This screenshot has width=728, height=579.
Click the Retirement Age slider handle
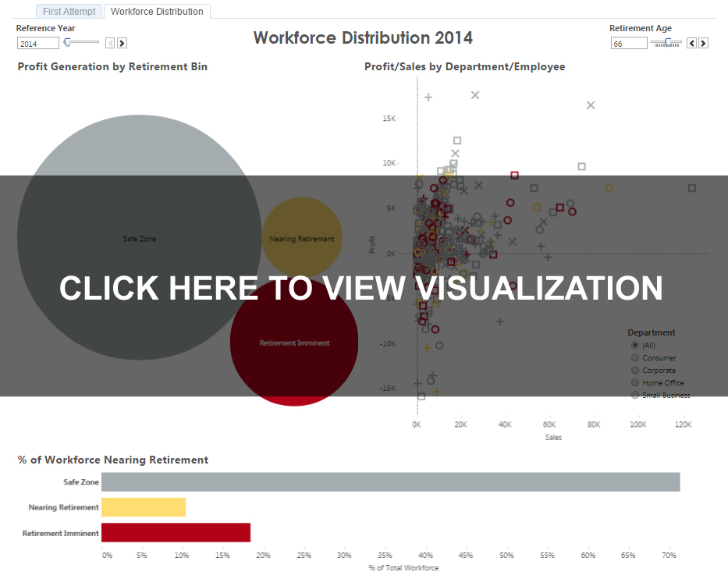pyautogui.click(x=668, y=42)
